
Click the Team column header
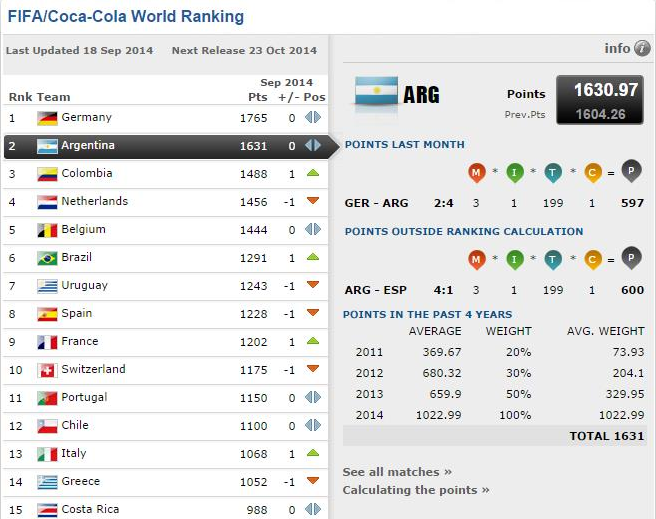[54, 97]
